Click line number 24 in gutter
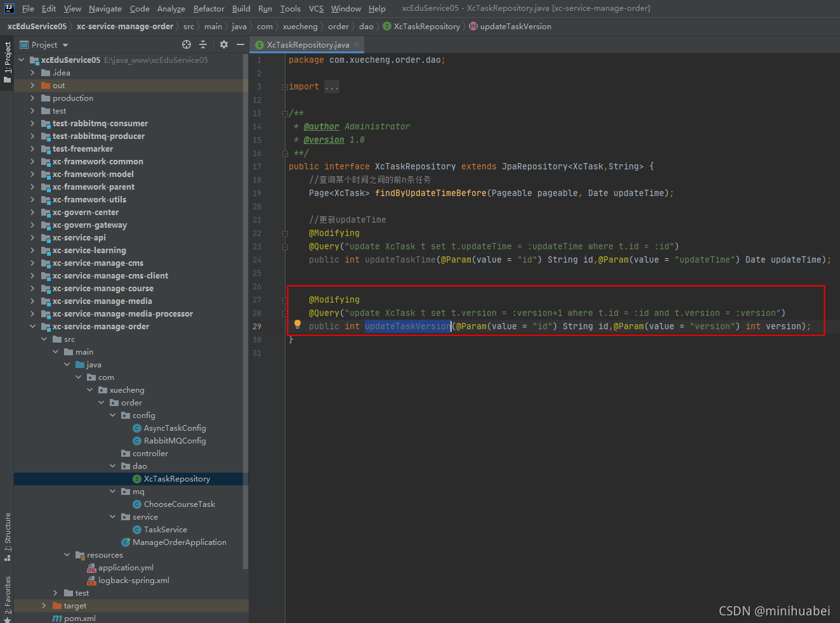 pos(257,260)
